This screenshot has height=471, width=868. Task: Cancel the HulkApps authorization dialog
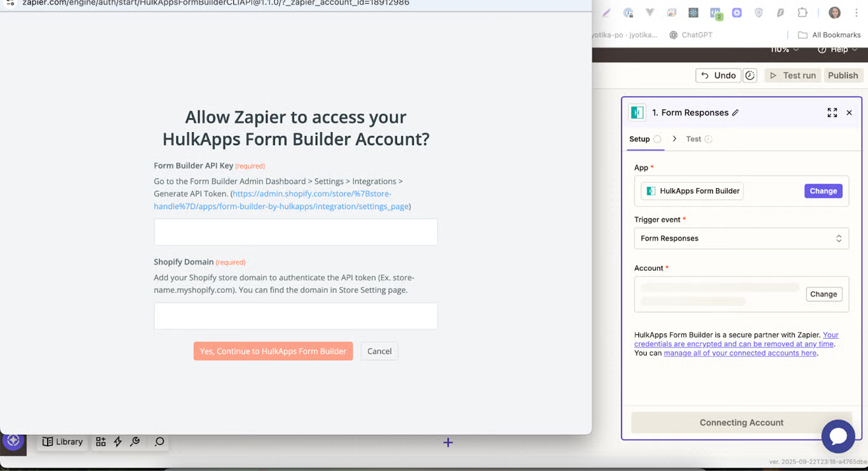[379, 351]
